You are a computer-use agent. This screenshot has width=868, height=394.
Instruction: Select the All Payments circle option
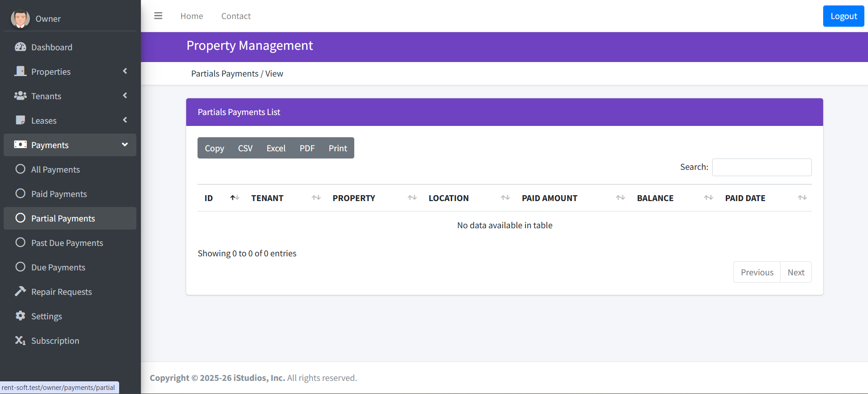(20, 169)
